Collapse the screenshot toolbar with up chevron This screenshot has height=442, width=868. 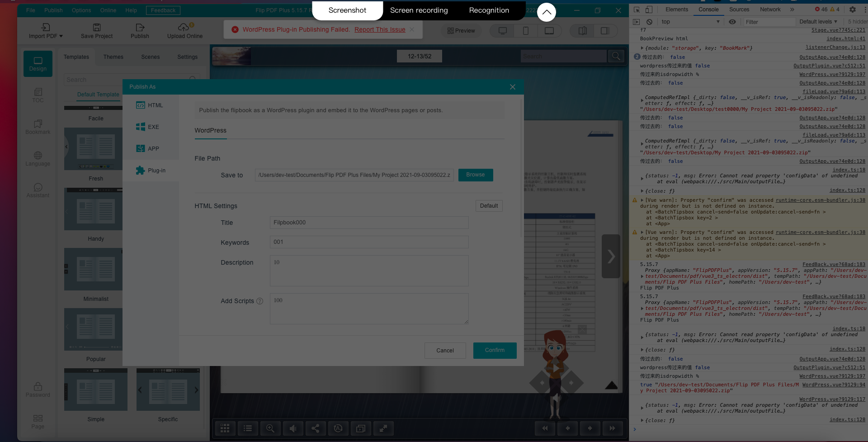[x=546, y=12]
